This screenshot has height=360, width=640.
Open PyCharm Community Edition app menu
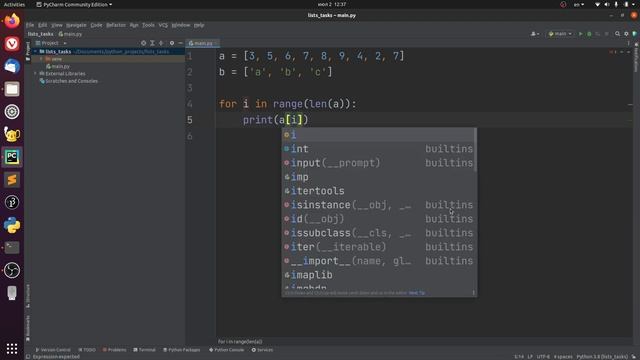(74, 4)
